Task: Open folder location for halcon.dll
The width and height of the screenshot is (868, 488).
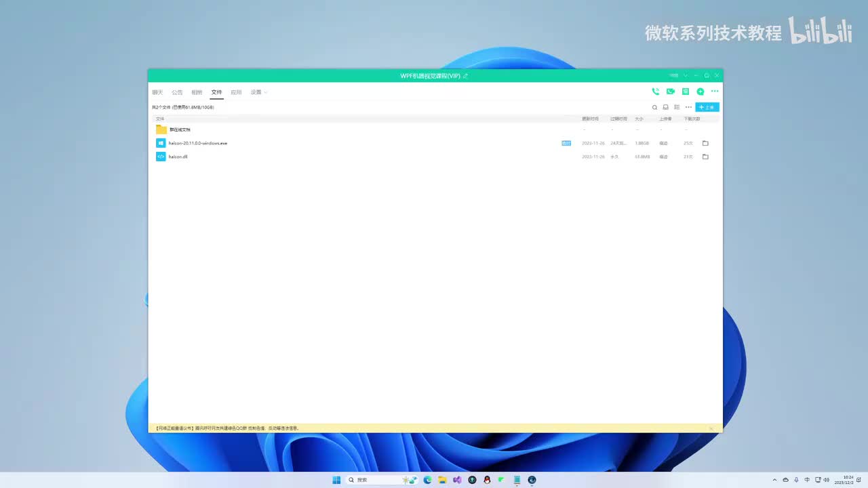Action: click(705, 157)
